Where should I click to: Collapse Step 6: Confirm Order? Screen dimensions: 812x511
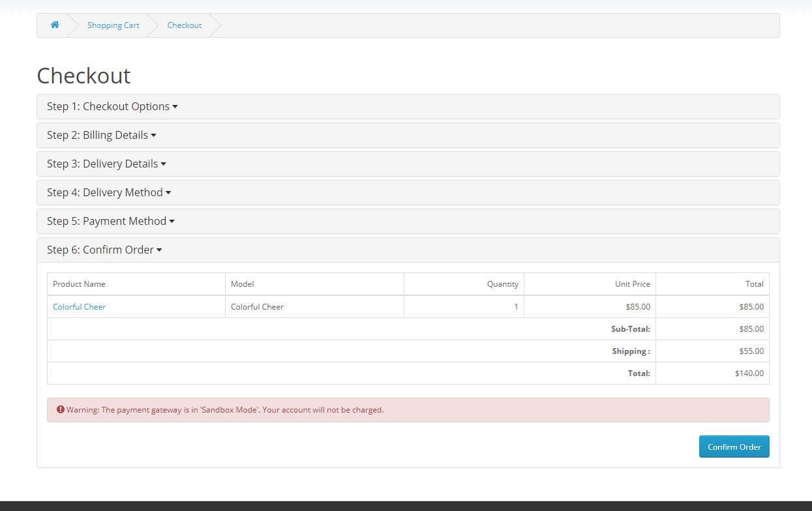[104, 250]
